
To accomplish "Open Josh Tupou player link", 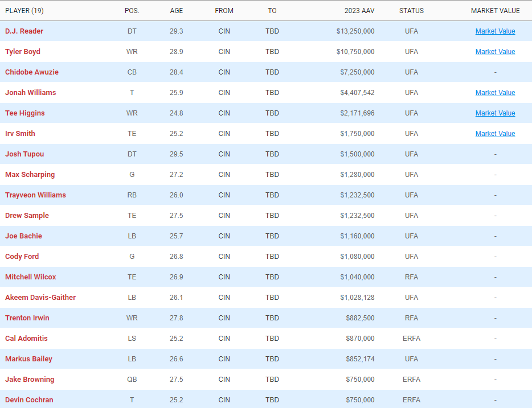I will pos(24,154).
